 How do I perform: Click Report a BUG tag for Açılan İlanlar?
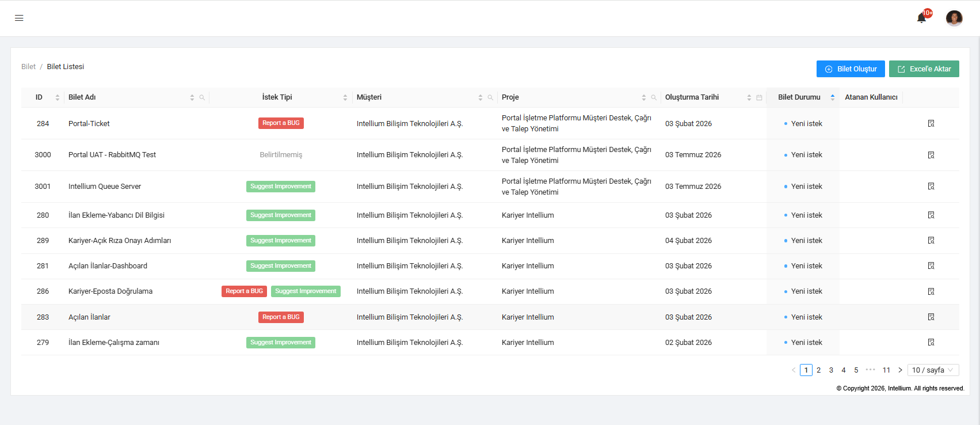point(281,317)
